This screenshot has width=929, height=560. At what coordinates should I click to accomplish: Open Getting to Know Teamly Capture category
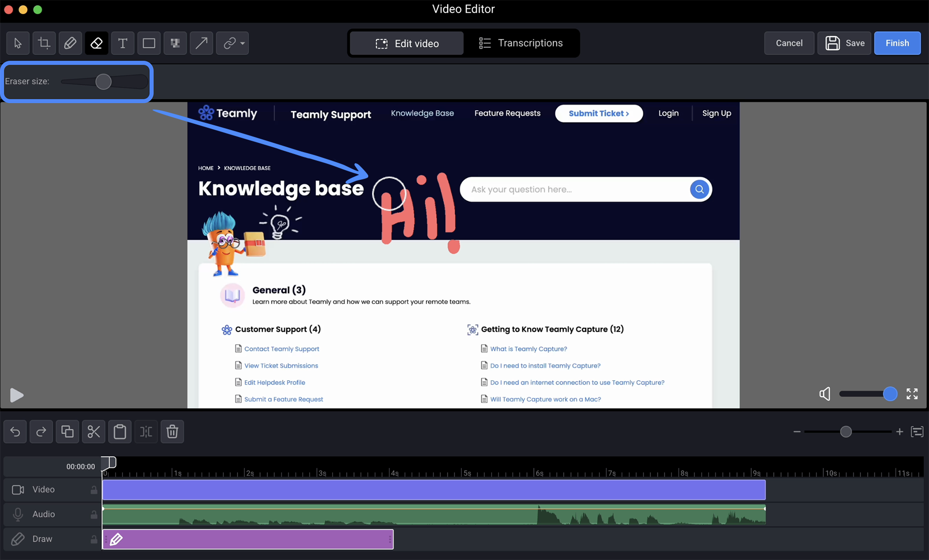pos(553,329)
